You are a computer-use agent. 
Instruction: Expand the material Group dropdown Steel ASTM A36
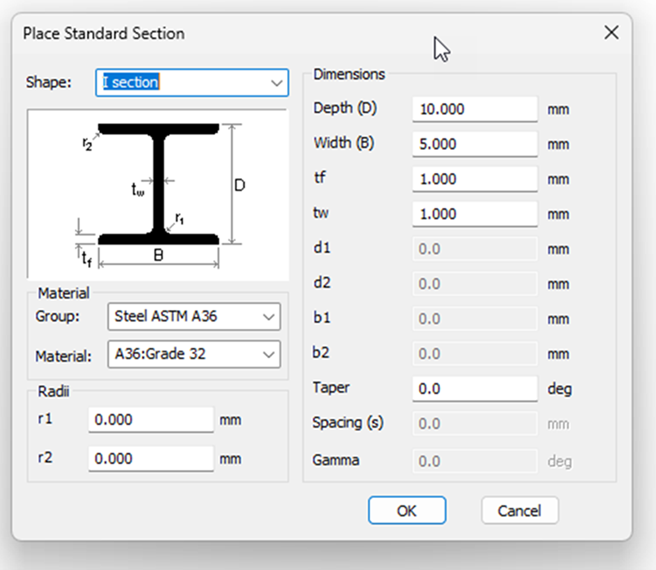click(x=194, y=317)
